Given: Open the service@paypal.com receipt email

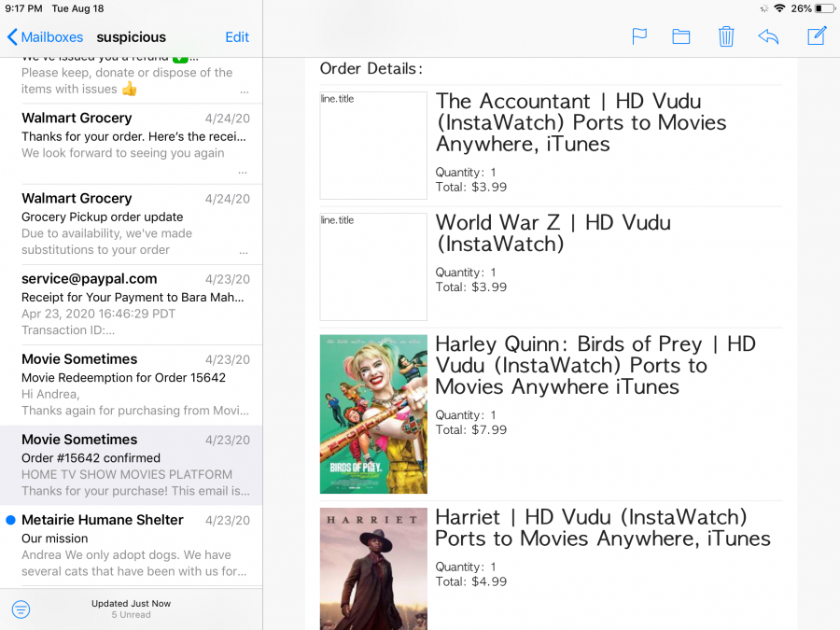Looking at the screenshot, I should (x=132, y=305).
